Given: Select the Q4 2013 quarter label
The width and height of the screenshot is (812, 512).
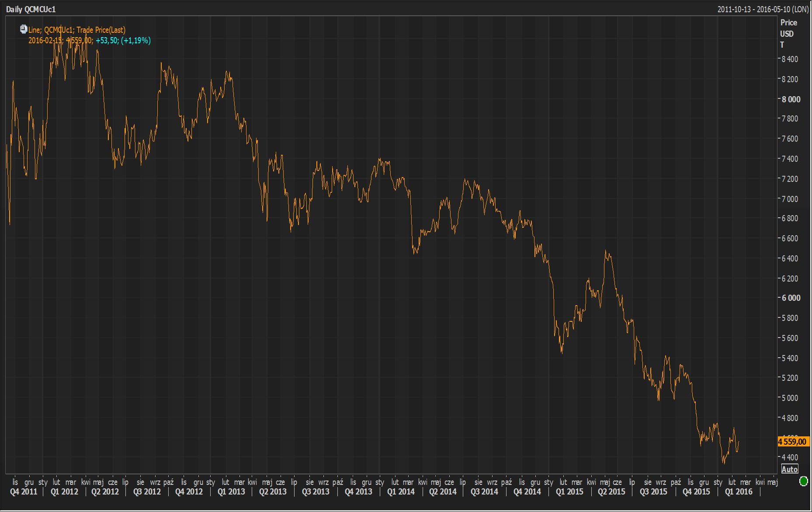Looking at the screenshot, I should (358, 491).
